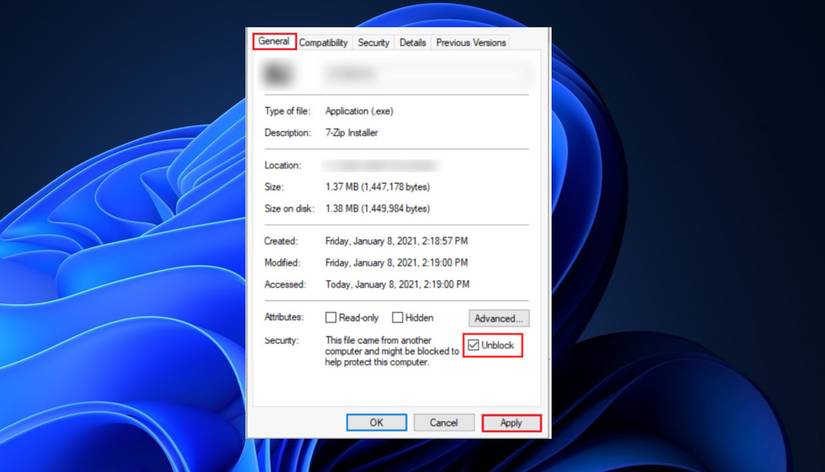Select the Accessed value starting with 'Today'
Screen dimensions: 825x472
point(397,284)
